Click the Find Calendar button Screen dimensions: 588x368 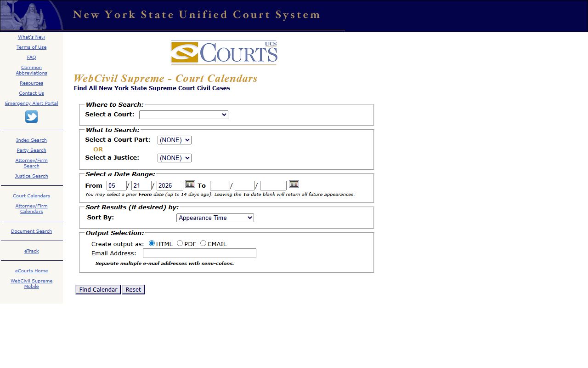[x=98, y=289]
